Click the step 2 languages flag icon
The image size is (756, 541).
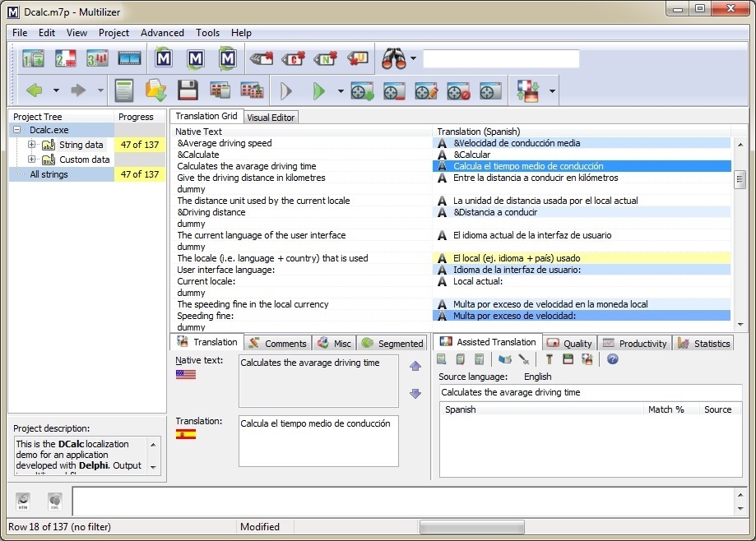[65, 58]
